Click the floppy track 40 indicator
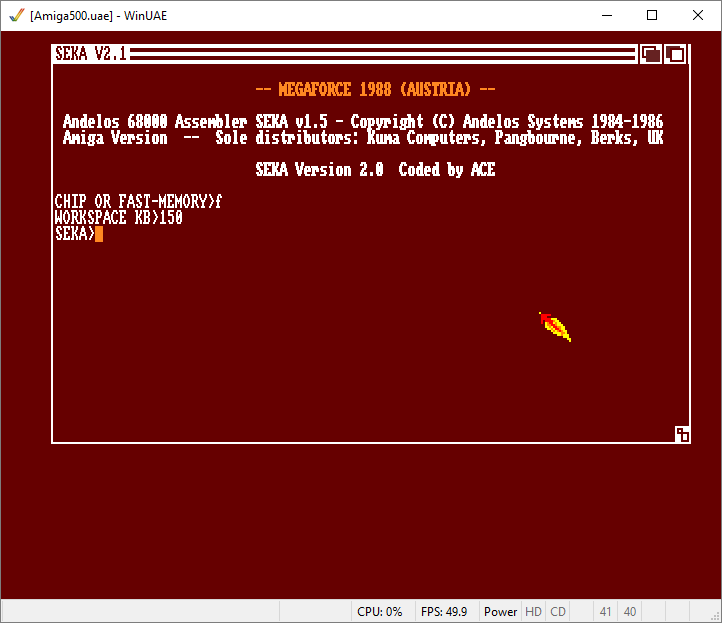722x623 pixels. coord(629,611)
